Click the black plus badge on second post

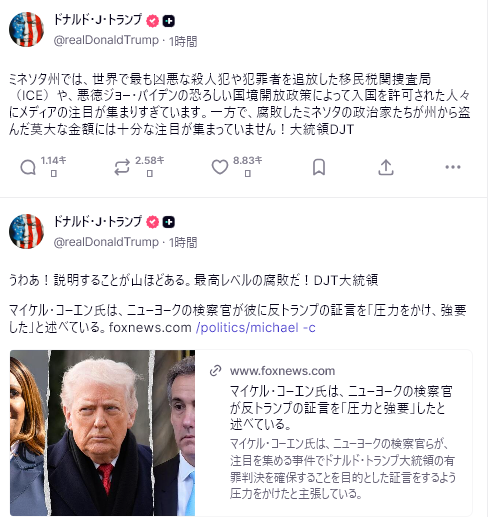(169, 222)
